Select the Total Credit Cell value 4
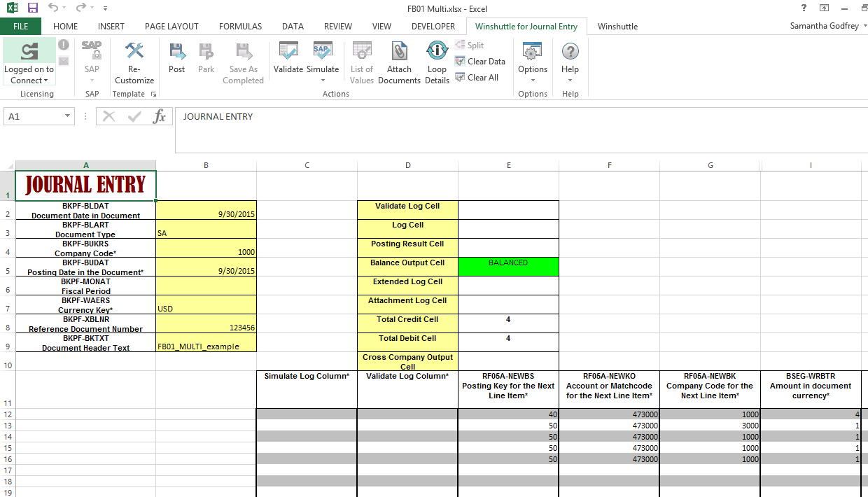The height and width of the screenshot is (497, 868). pos(508,323)
